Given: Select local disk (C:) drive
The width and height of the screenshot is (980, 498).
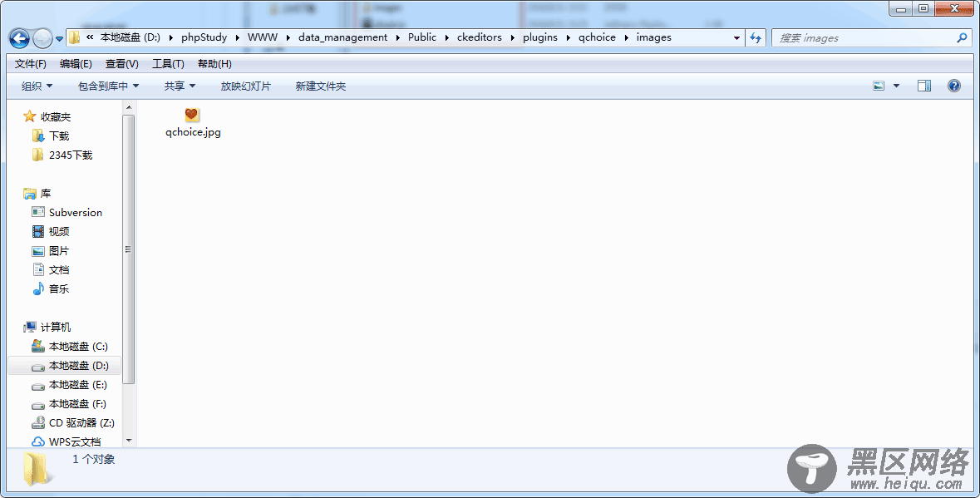Looking at the screenshot, I should pos(77,347).
